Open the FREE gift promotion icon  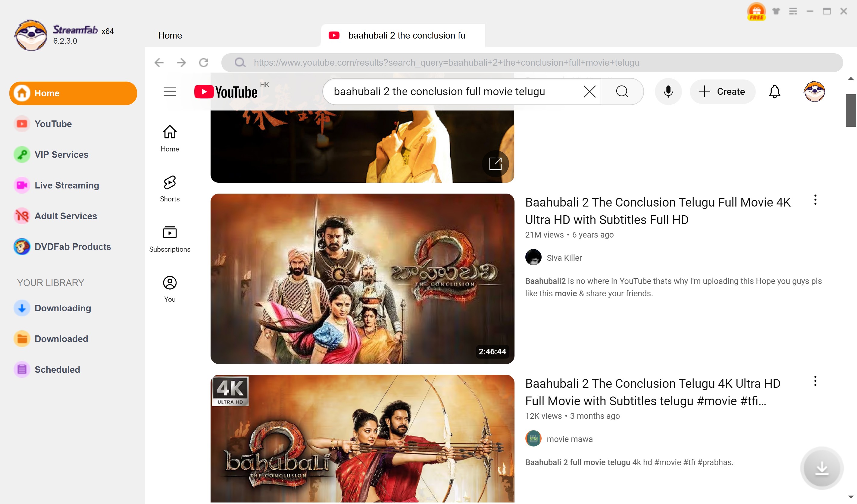tap(756, 11)
